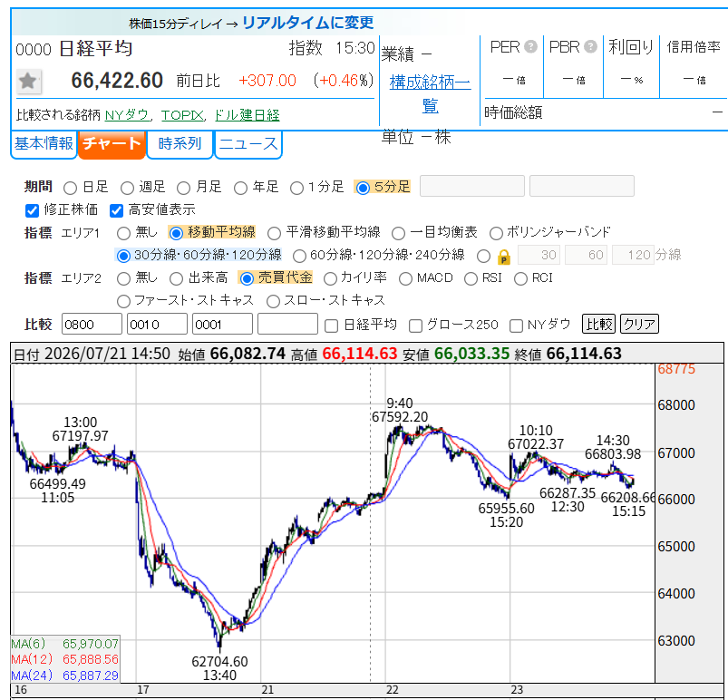
Task: Choose ファースト・ストキャス indicator
Action: coord(123,301)
